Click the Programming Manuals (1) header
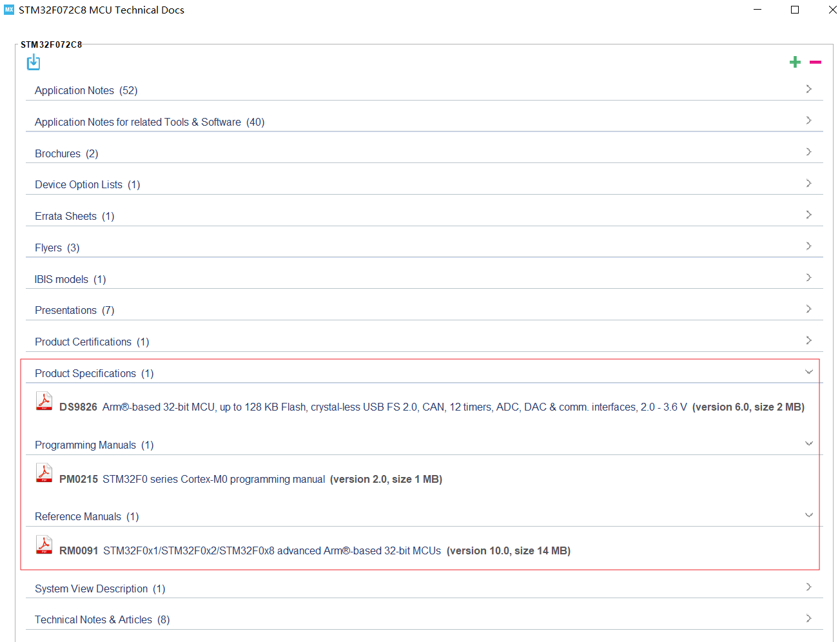This screenshot has height=642, width=840. point(94,445)
